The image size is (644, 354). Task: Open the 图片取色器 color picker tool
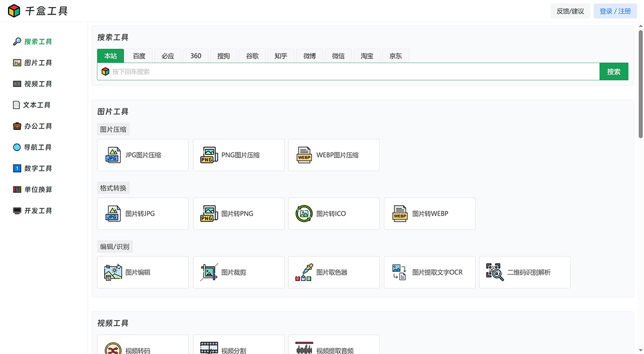coord(334,272)
